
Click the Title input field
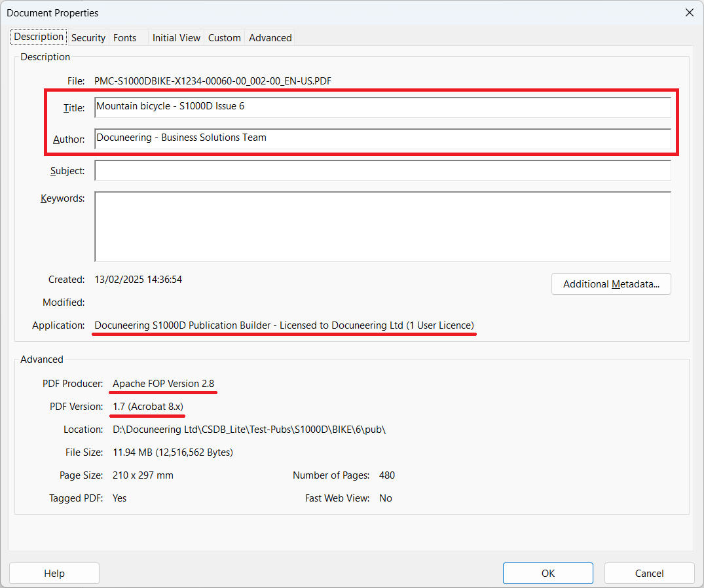[x=382, y=107]
